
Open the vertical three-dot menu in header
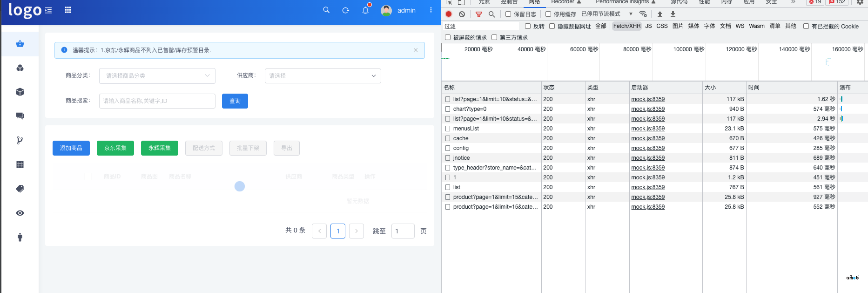(431, 10)
